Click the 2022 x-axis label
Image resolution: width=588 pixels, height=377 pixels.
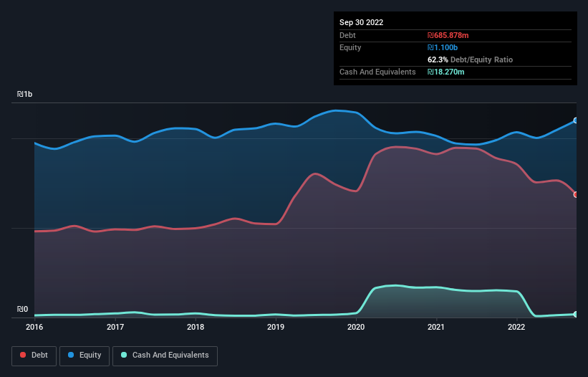coord(516,327)
